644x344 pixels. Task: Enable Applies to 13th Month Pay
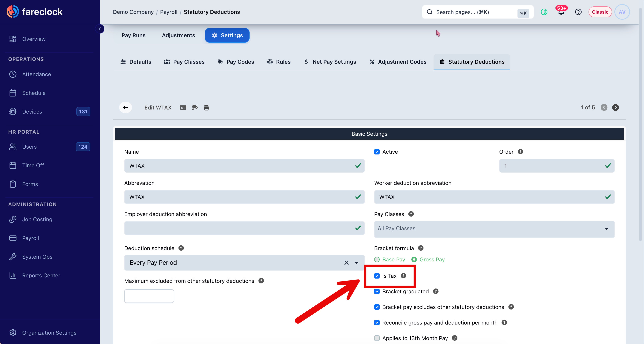[x=377, y=338]
